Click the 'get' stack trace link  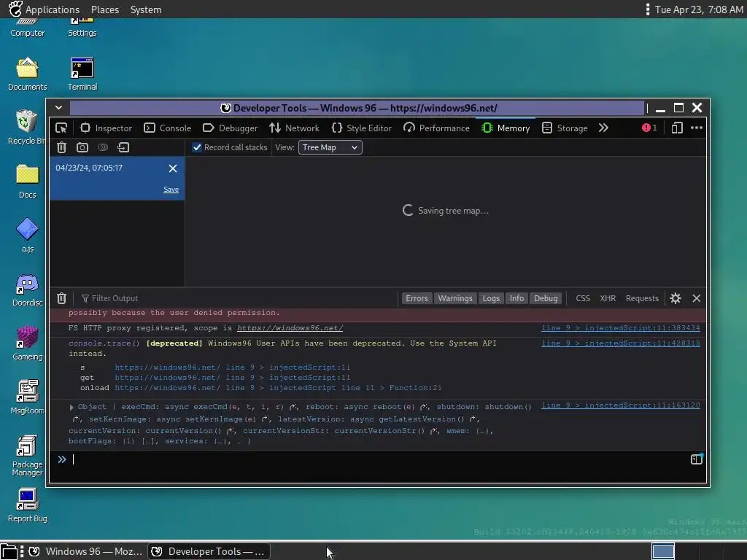tap(233, 378)
